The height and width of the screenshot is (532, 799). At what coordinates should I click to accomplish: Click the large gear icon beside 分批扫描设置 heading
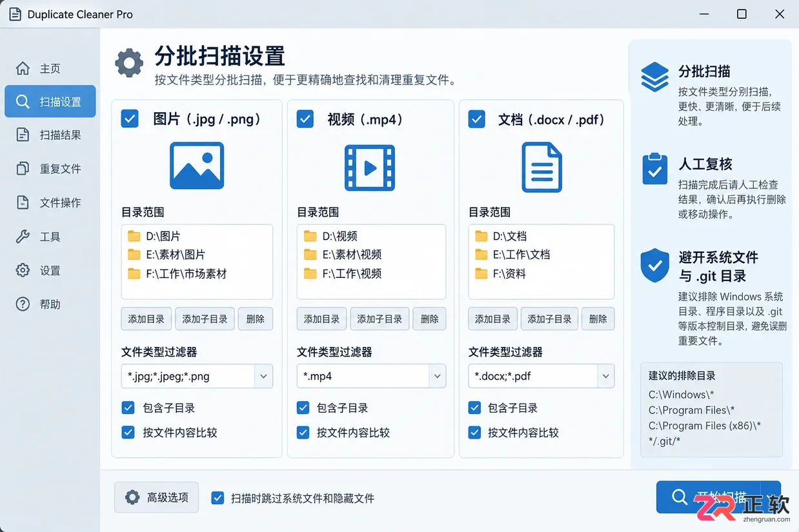(x=129, y=63)
